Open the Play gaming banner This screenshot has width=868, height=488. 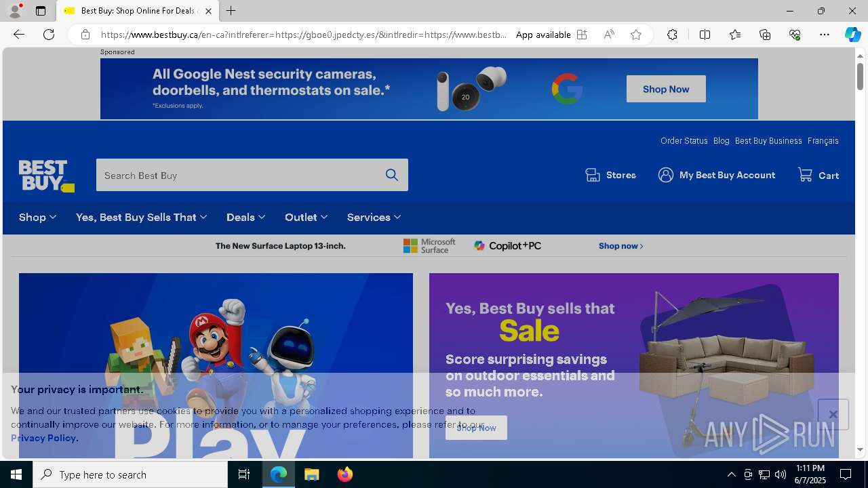coord(216,365)
